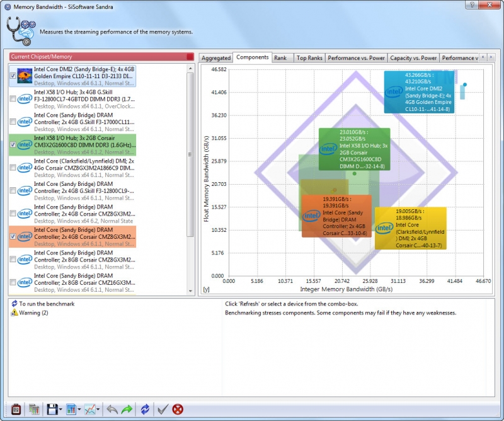
Task: Click the Intel logo beside X58 G.Skill F3-12800CL7 row
Action: 25,99
